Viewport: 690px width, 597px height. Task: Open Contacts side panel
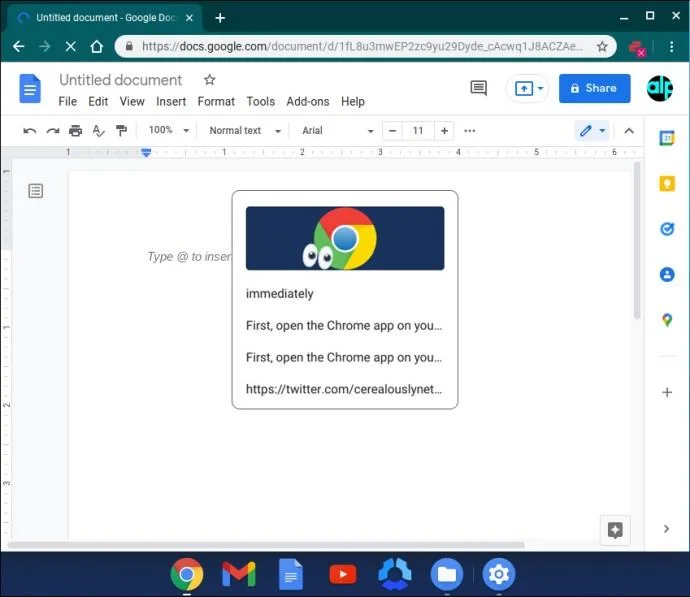coord(667,275)
